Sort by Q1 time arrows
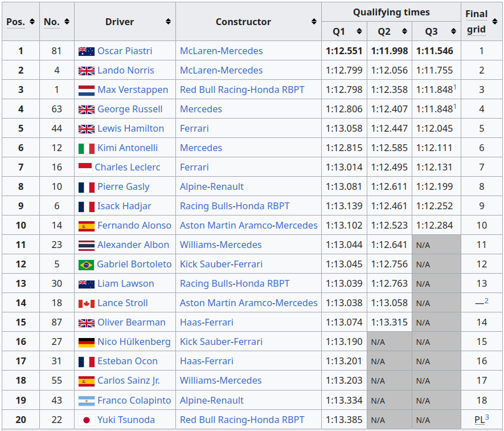 359,31
